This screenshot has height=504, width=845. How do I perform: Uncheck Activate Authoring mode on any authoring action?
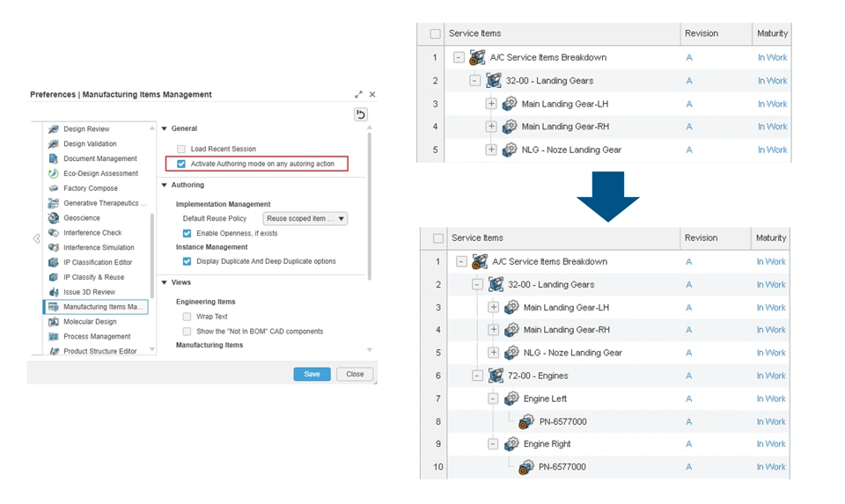pos(181,164)
